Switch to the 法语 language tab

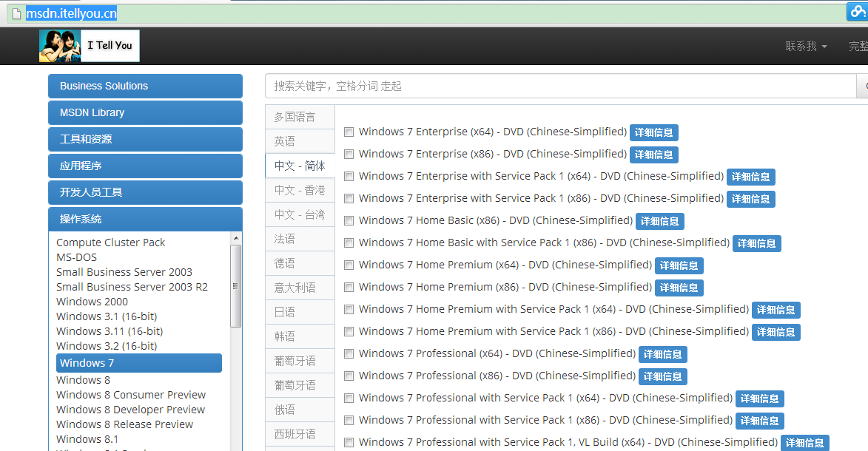300,239
